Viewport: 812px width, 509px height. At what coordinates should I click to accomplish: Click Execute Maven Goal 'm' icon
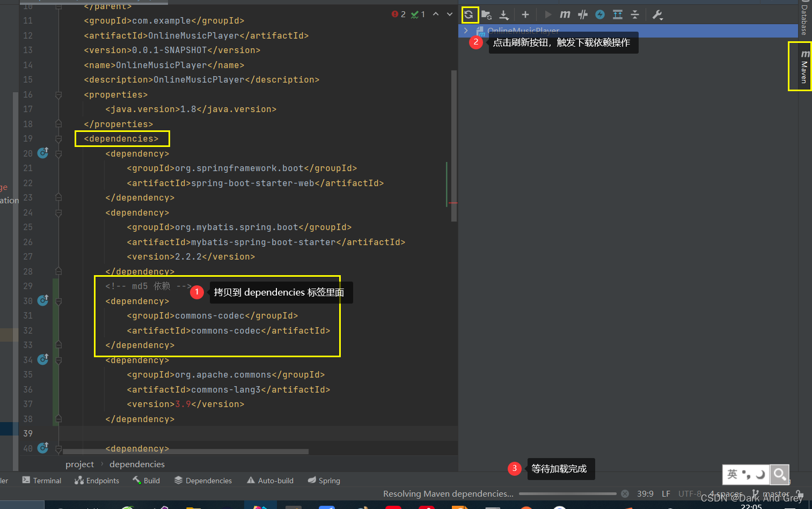coord(565,14)
